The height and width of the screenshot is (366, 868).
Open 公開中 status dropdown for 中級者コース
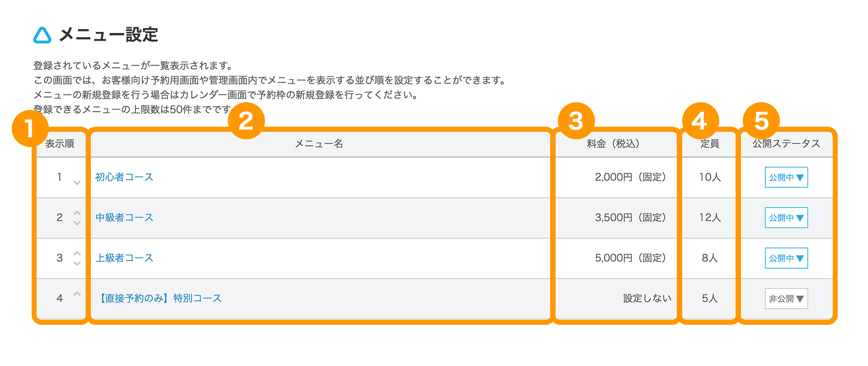tap(786, 218)
